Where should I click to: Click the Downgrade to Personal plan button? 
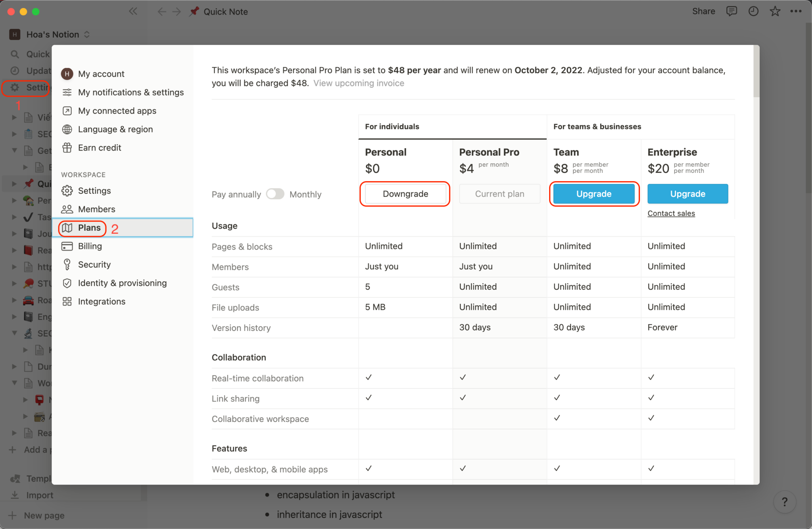(406, 193)
